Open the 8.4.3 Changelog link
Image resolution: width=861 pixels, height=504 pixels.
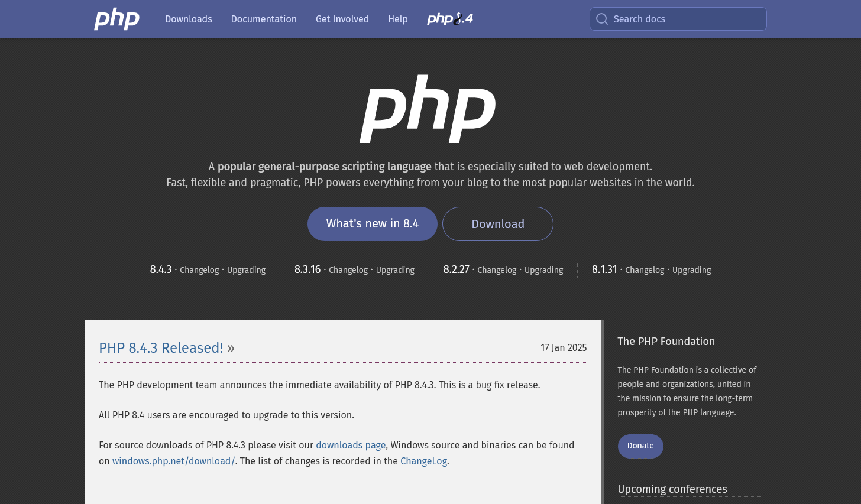tap(199, 270)
